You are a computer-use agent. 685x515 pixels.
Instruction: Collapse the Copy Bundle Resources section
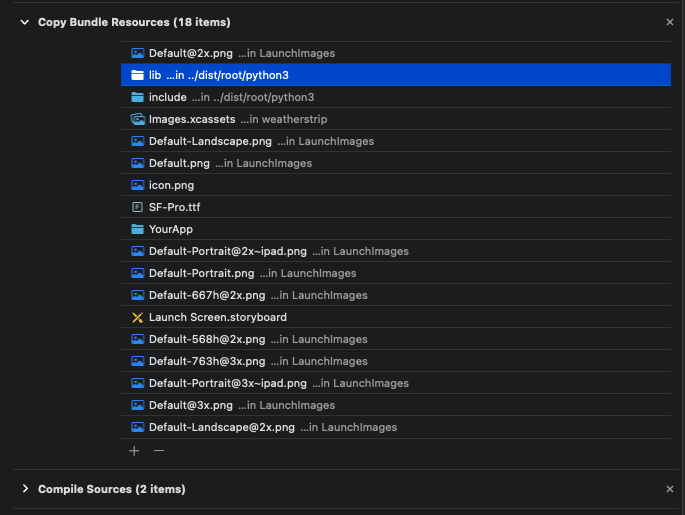[25, 22]
